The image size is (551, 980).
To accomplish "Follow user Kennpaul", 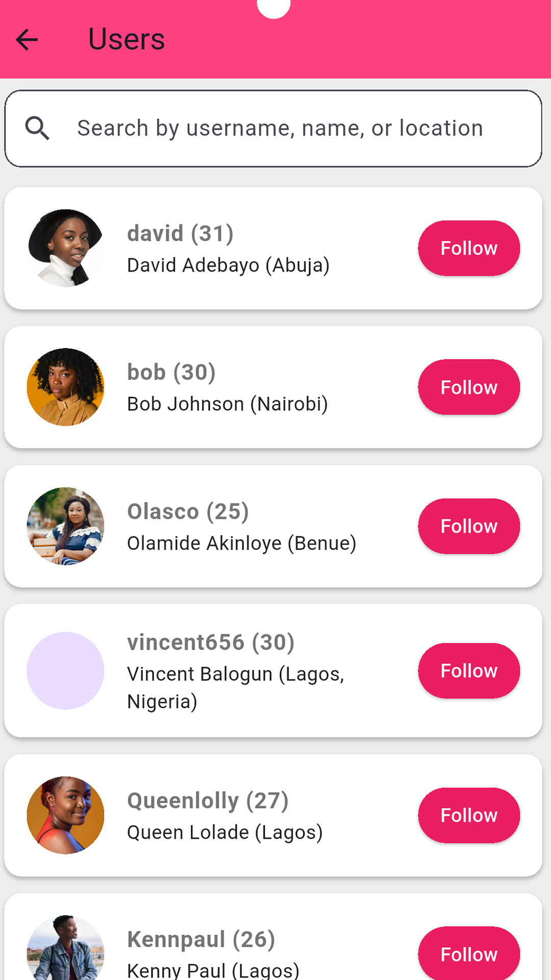I will 469,953.
